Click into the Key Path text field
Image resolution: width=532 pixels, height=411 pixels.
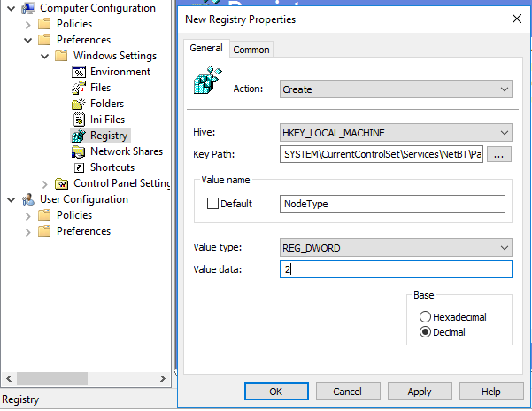[x=382, y=154]
